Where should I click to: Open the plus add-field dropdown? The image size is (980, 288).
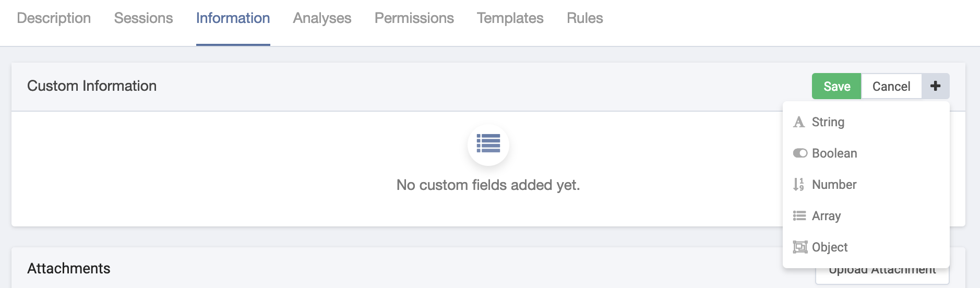click(936, 86)
